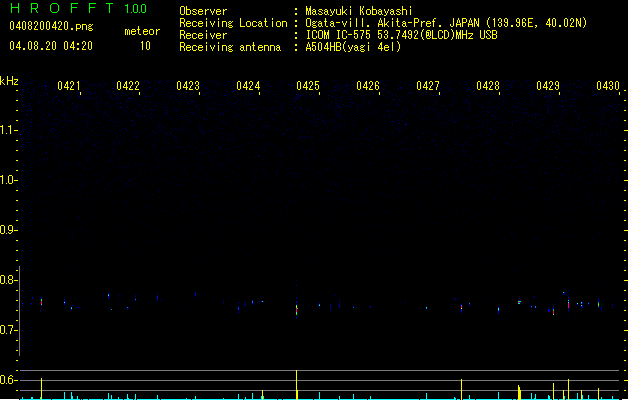Screen dimensions: 629x400
Task: Select the filename 0408200420.png
Action: pyautogui.click(x=51, y=26)
